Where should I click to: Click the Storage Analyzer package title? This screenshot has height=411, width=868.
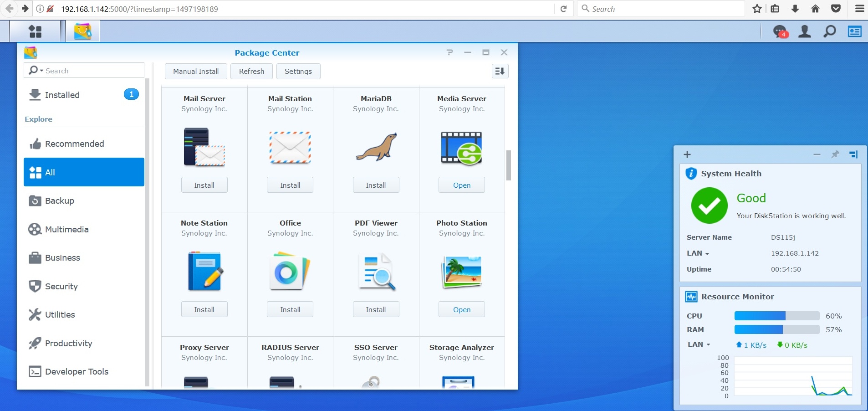point(462,347)
